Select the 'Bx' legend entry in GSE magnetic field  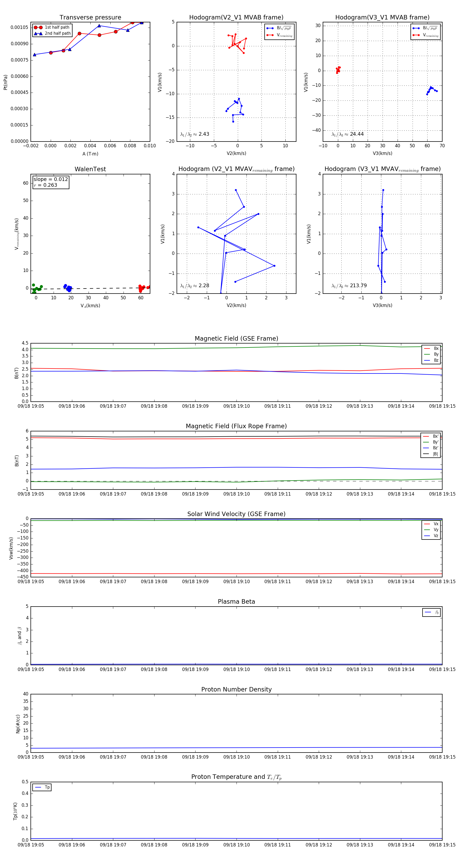click(431, 349)
